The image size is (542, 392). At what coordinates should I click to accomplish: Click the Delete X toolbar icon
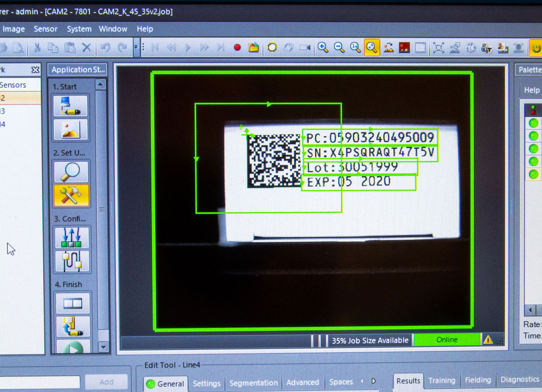coord(86,48)
